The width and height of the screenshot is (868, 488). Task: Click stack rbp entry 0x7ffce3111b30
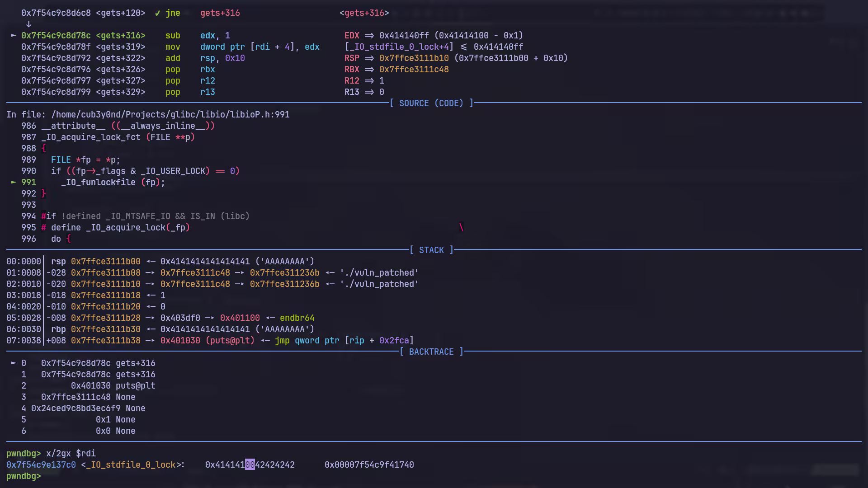(x=105, y=329)
